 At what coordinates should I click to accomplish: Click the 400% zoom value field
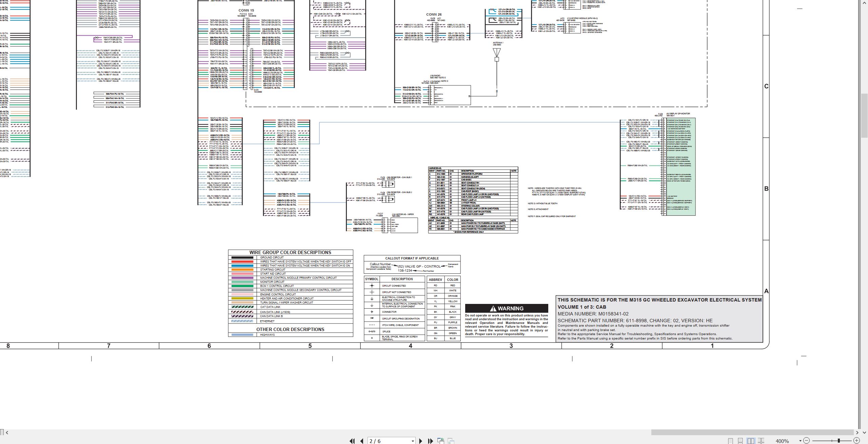click(783, 441)
